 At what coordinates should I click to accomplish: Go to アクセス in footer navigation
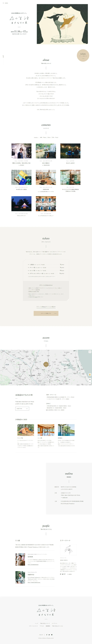tap(42, 626)
